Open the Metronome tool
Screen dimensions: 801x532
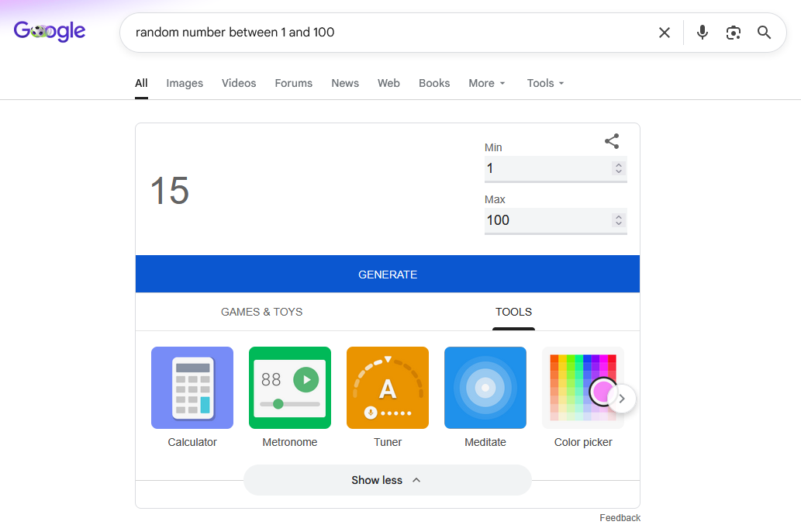point(290,388)
